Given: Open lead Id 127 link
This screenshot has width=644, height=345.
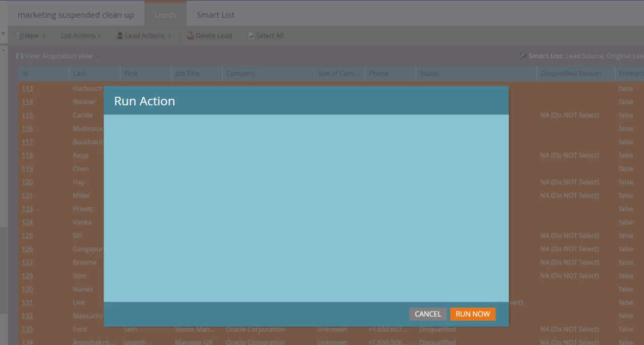Looking at the screenshot, I should 27,262.
